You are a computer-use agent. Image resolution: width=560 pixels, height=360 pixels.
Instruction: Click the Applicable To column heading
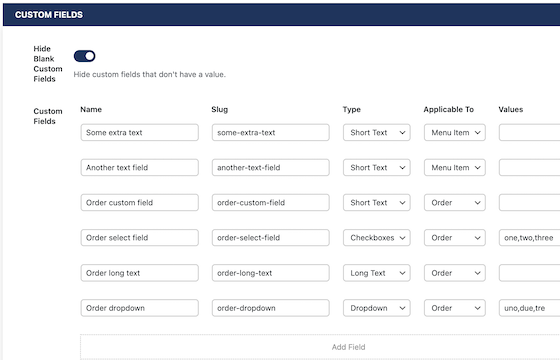click(449, 110)
